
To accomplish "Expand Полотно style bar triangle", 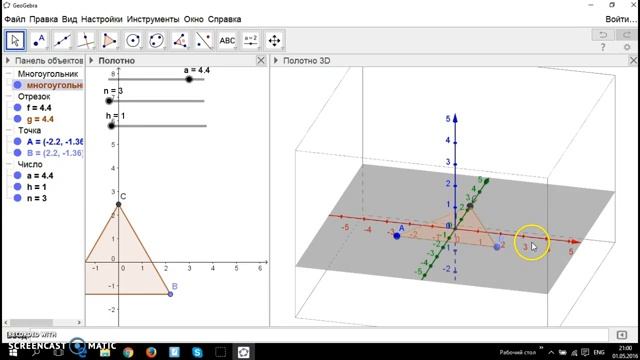I will [x=91, y=60].
